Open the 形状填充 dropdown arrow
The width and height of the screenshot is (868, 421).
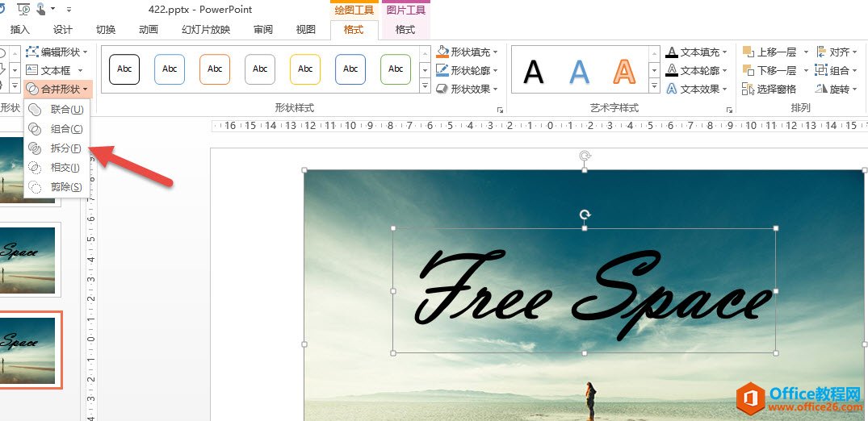point(496,52)
